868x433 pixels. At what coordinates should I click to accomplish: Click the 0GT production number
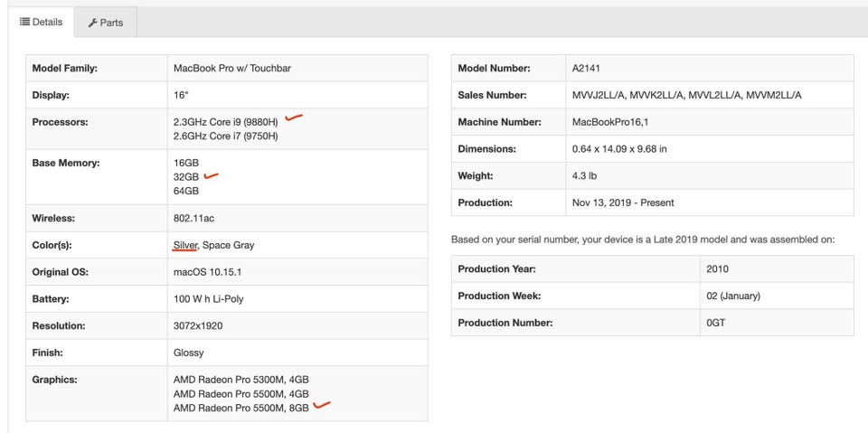click(x=715, y=323)
